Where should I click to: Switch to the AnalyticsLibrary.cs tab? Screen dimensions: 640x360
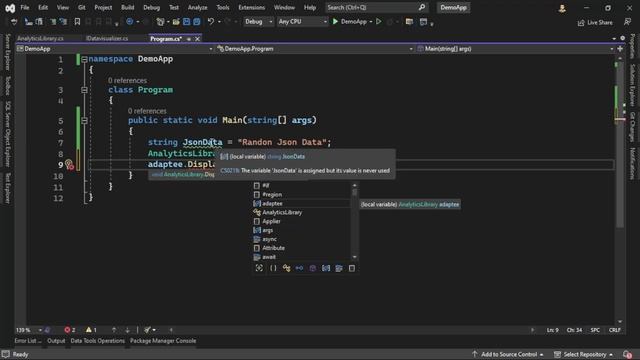tap(40, 38)
